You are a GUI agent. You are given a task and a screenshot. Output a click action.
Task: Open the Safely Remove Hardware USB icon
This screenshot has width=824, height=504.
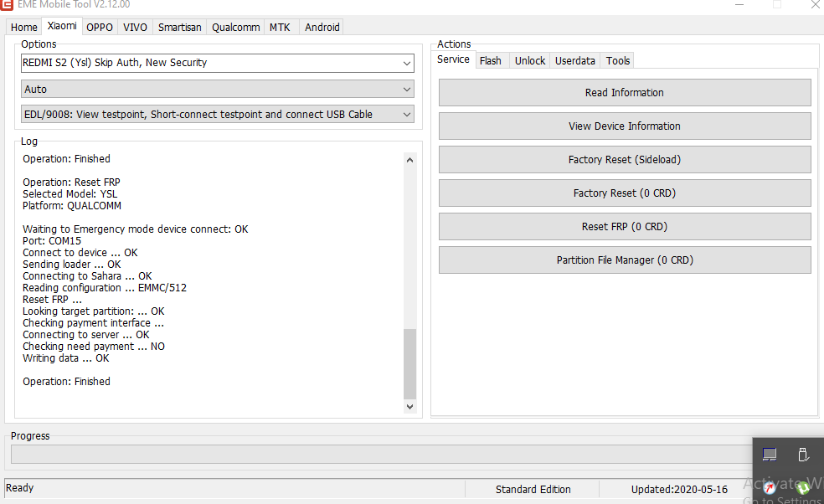coord(802,455)
